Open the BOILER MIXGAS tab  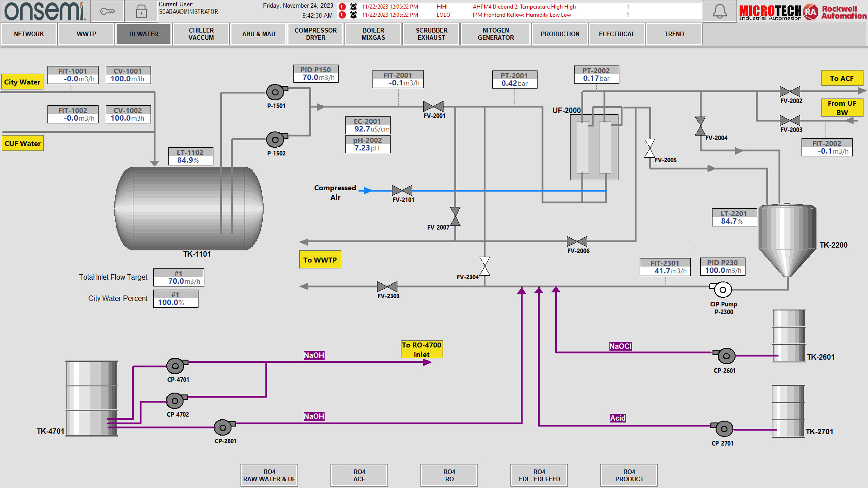(x=373, y=34)
